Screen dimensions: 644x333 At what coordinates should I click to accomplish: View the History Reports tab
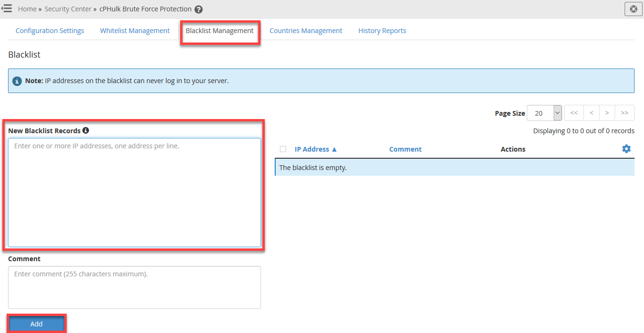[382, 31]
